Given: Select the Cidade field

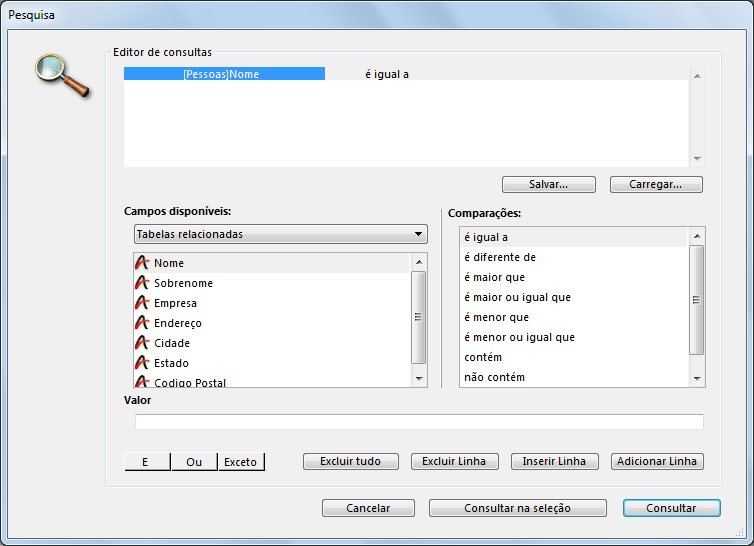Looking at the screenshot, I should 272,343.
